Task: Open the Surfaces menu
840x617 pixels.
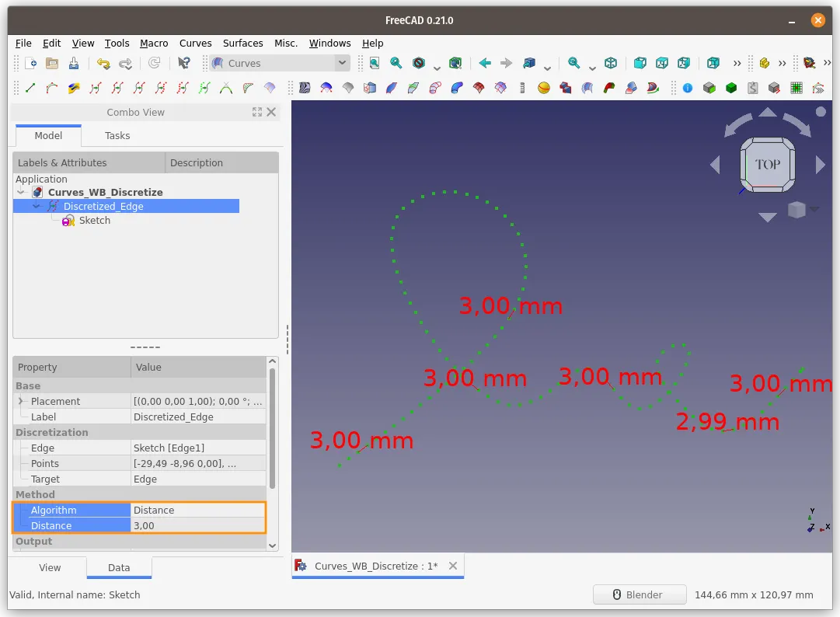Action: pos(242,44)
